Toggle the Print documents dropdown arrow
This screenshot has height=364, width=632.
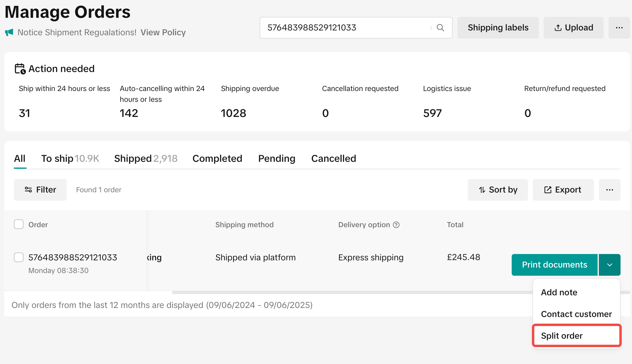pyautogui.click(x=609, y=265)
